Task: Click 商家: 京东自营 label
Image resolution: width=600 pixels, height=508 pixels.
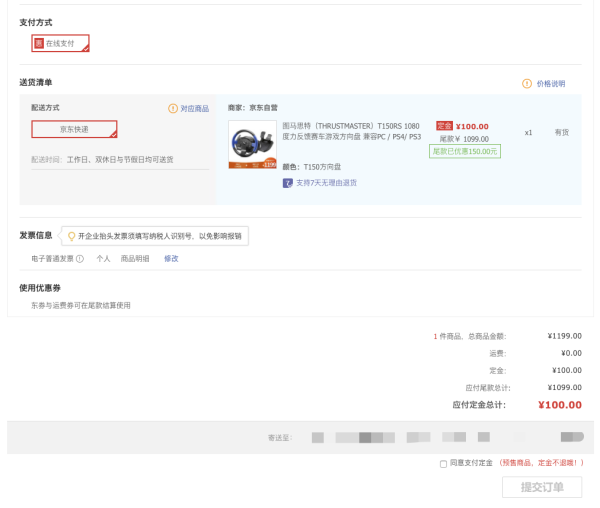Action: tap(253, 107)
